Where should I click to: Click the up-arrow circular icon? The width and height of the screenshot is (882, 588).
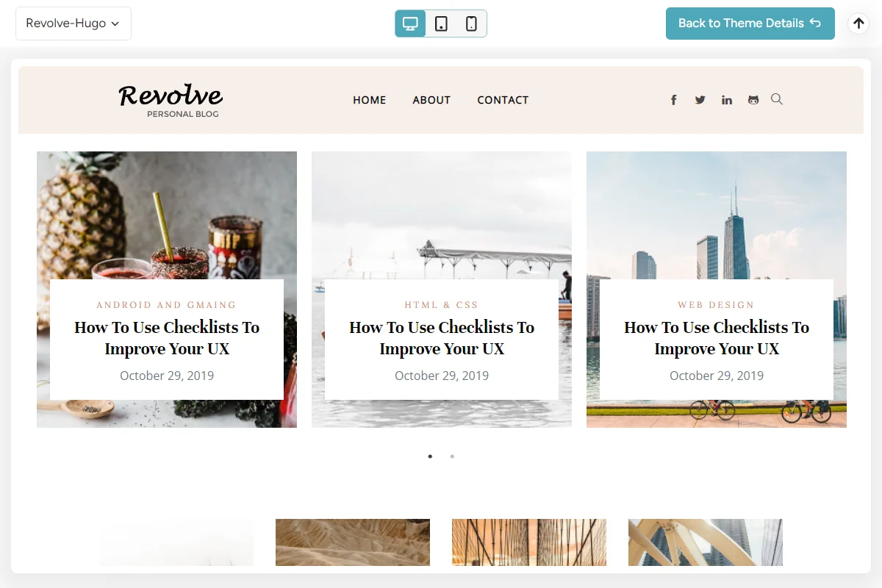tap(858, 24)
